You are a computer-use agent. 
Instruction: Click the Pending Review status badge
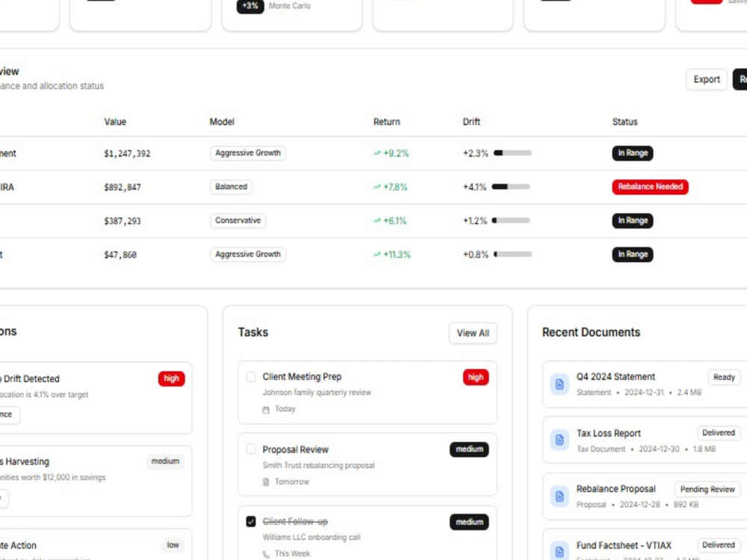(707, 490)
